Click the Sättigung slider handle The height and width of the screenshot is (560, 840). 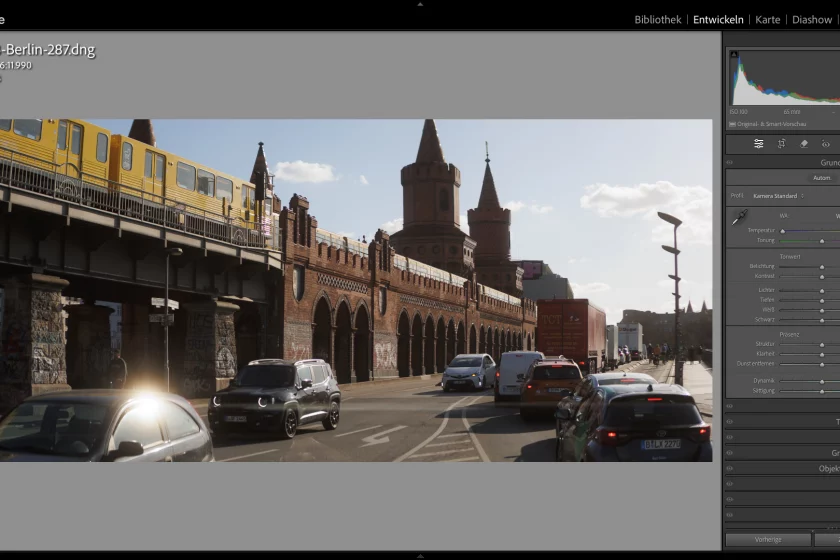(x=822, y=392)
